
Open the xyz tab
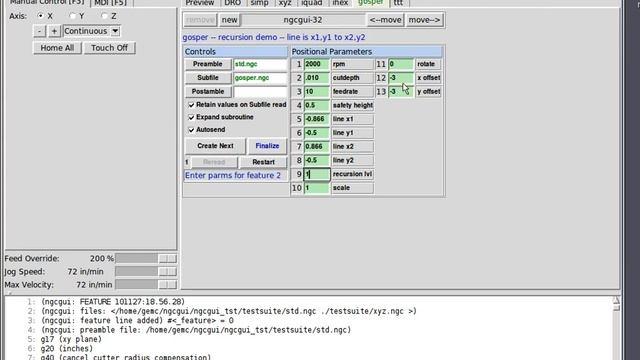(x=285, y=3)
